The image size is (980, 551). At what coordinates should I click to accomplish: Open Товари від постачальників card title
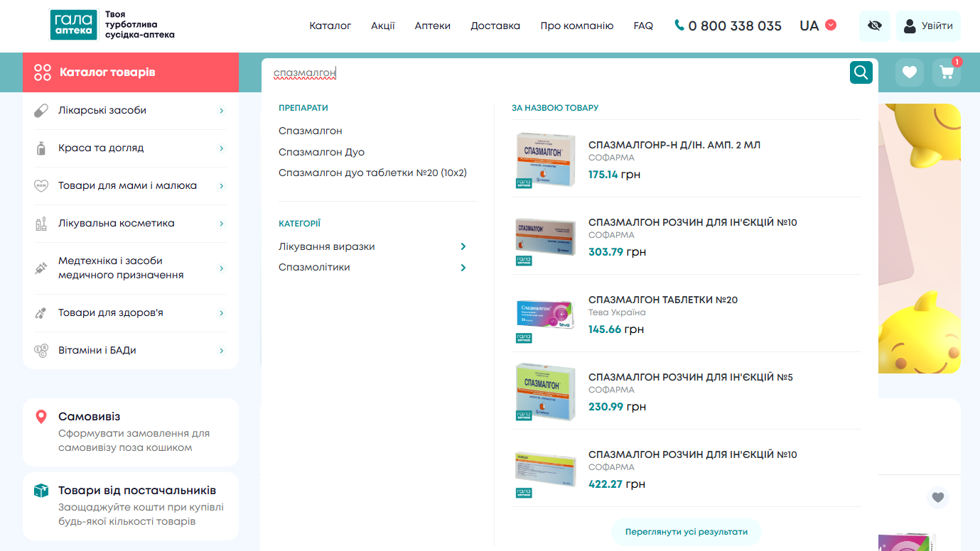click(137, 491)
